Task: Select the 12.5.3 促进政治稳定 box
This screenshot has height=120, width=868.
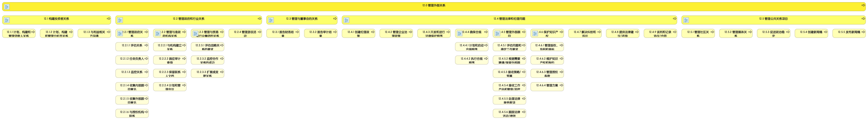Action: pyautogui.click(x=774, y=33)
